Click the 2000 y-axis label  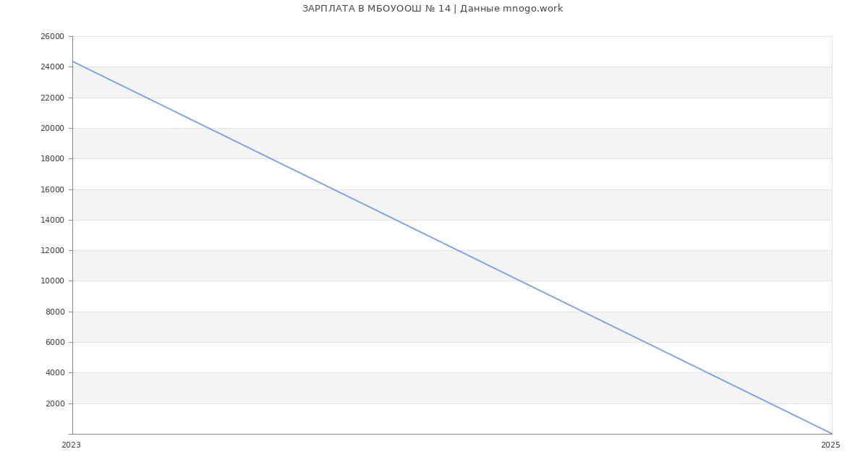click(x=55, y=403)
